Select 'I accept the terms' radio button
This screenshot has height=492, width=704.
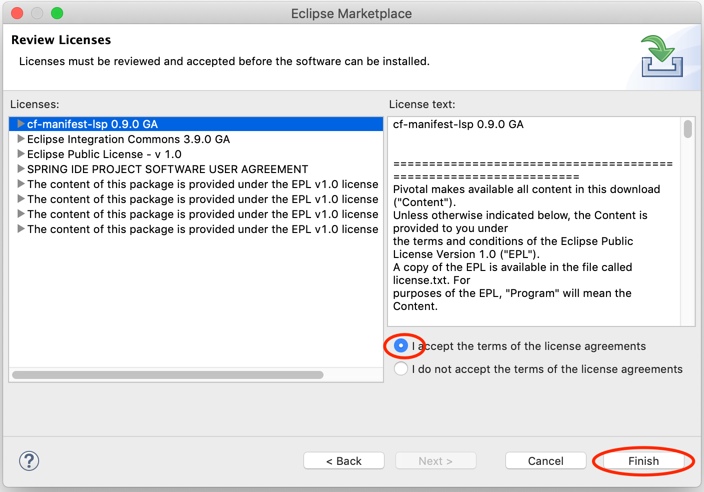400,346
